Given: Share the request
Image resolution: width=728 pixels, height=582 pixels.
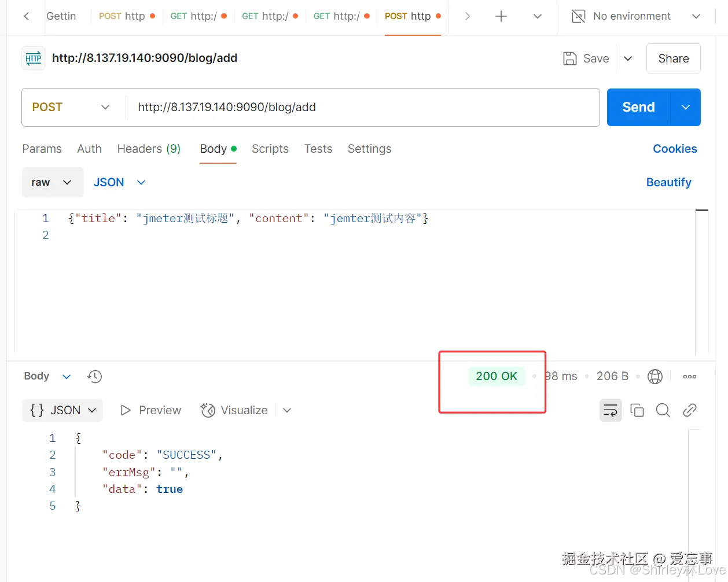Looking at the screenshot, I should [x=674, y=58].
